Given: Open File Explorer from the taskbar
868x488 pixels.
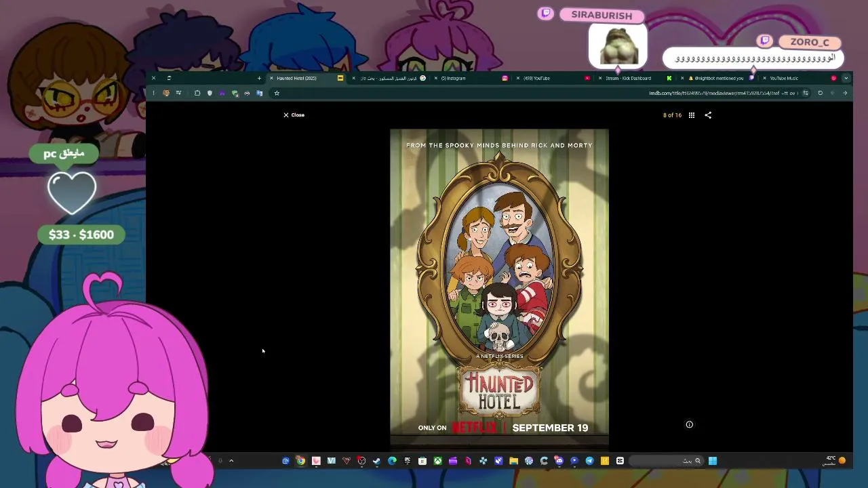Looking at the screenshot, I should point(513,461).
